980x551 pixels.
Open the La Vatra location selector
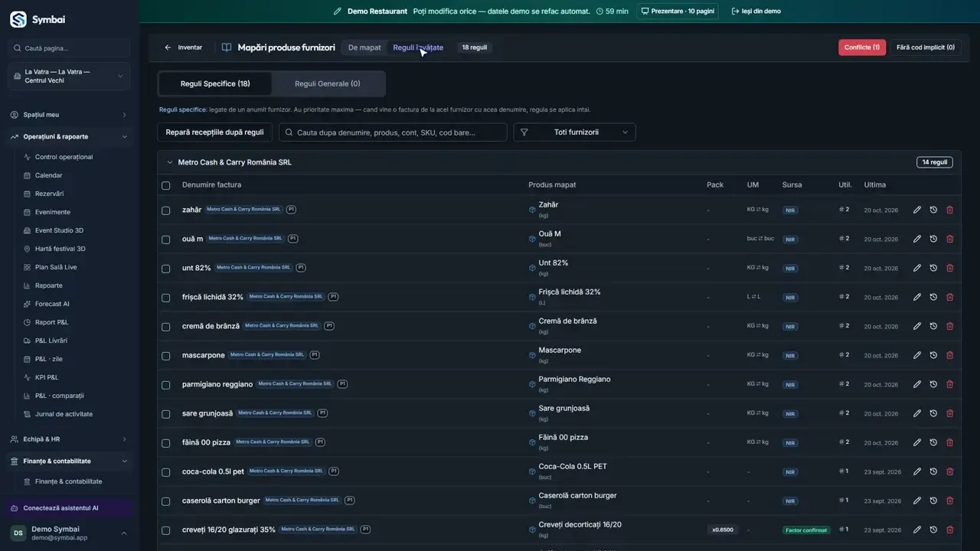[69, 76]
